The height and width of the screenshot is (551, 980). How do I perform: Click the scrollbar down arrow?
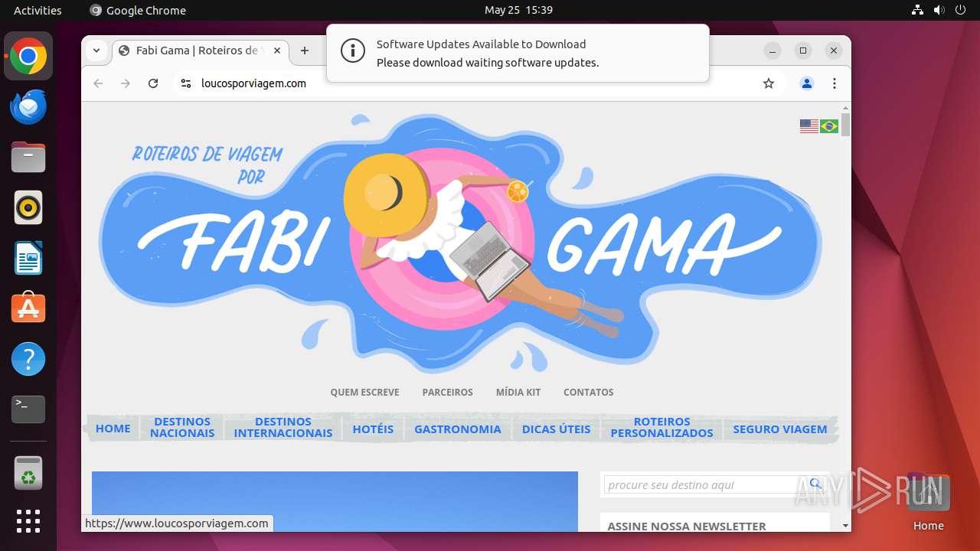click(845, 525)
